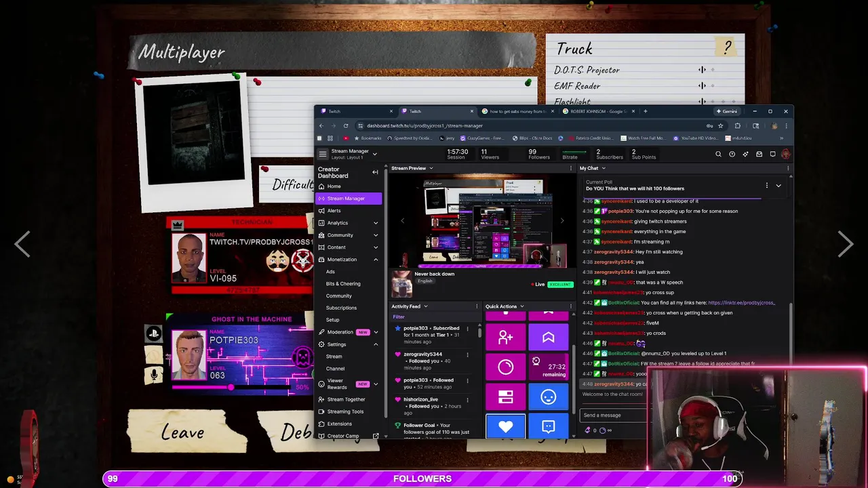The height and width of the screenshot is (488, 868).
Task: Expand the Analytics sidebar section
Action: click(376, 223)
